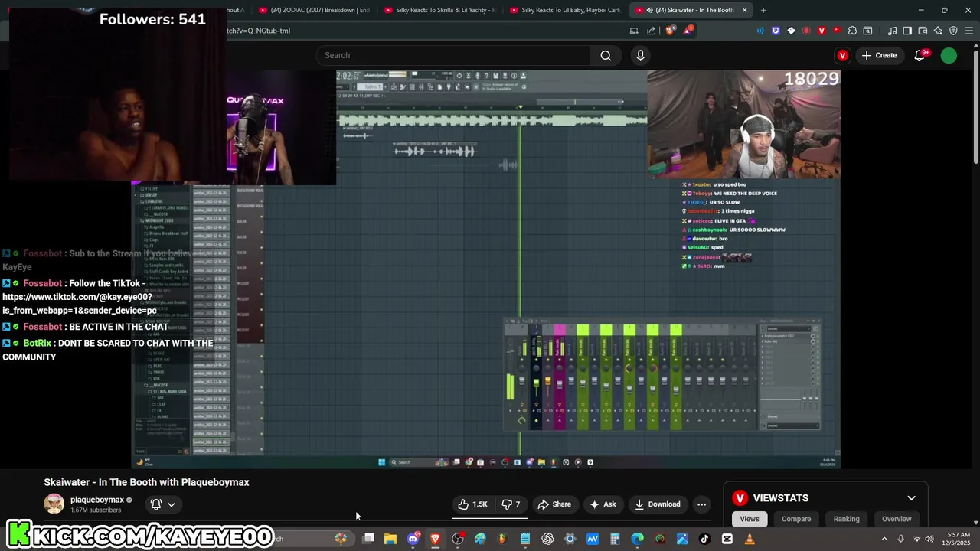
Task: Open the Brave Wallet icon
Action: point(923,31)
